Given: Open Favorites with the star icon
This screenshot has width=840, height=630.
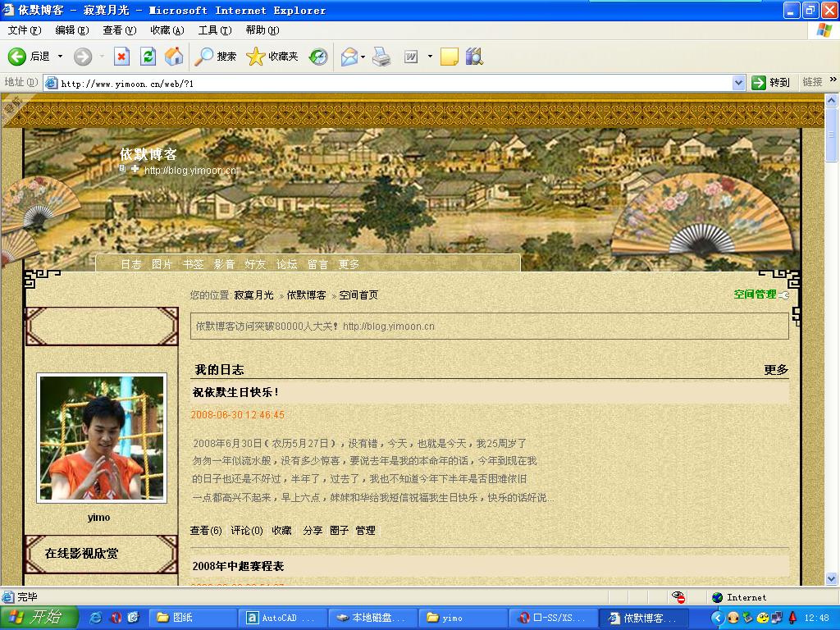Looking at the screenshot, I should (x=256, y=57).
